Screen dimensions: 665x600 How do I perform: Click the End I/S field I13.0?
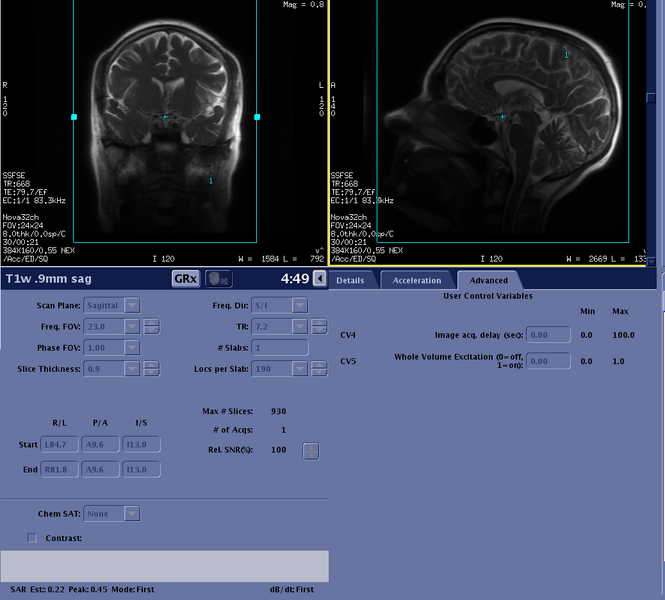pos(141,469)
